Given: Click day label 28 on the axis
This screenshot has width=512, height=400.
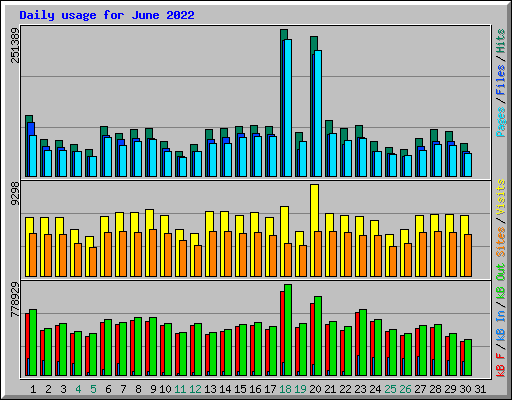Looking at the screenshot, I should coord(435,389).
